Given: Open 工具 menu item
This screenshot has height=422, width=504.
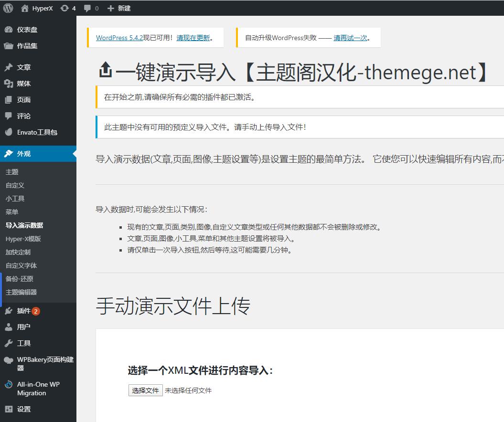Looking at the screenshot, I should 24,343.
